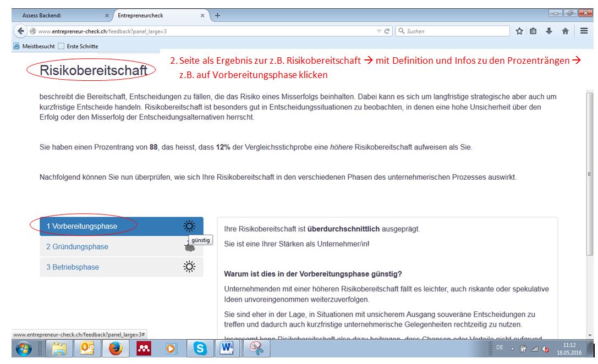The height and width of the screenshot is (364, 598).
Task: Open Firefox from the taskbar
Action: 116,349
